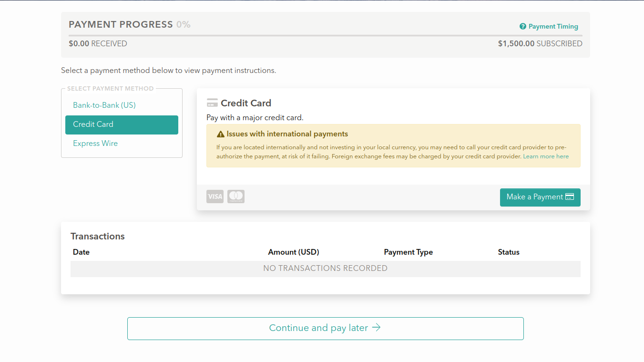Click the question mark icon beside Payment Timing

[523, 27]
